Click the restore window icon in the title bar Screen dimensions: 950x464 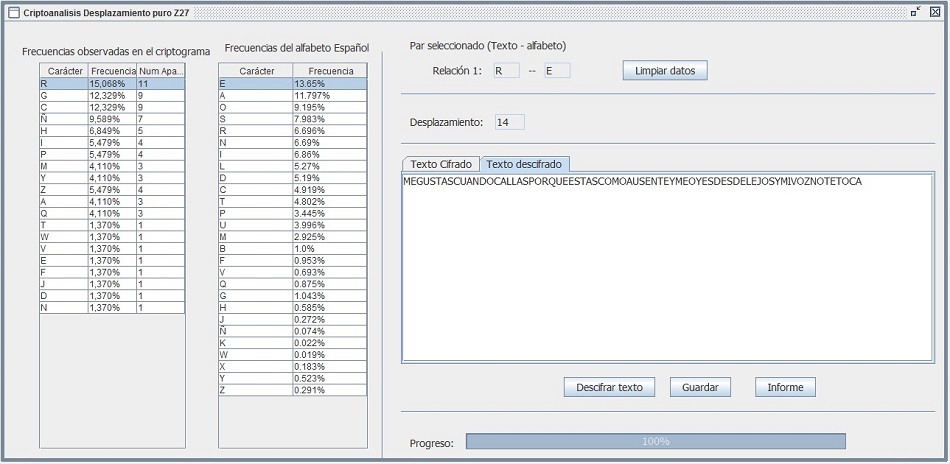click(x=916, y=12)
